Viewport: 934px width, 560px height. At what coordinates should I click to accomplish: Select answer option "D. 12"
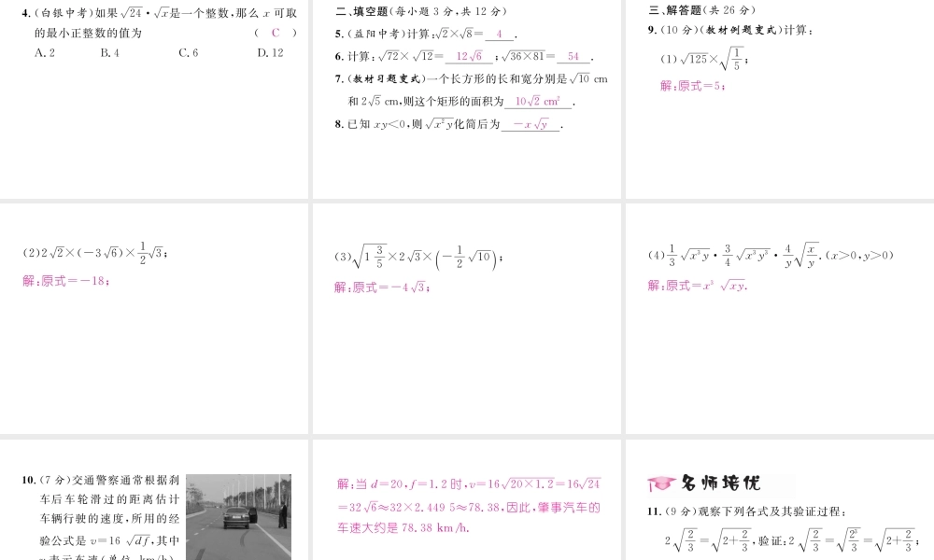click(271, 53)
